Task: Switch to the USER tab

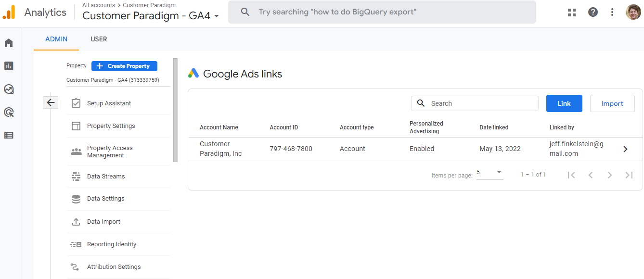Action: [99, 39]
